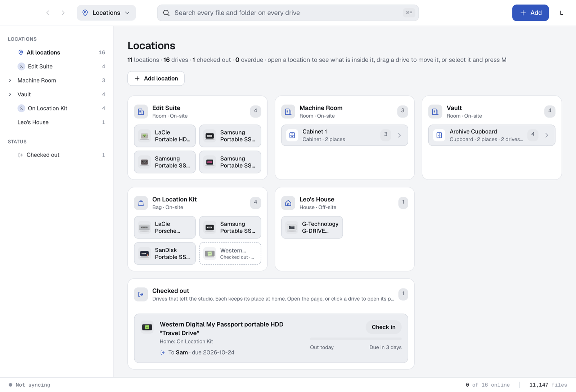Click the Home: On Location Kit text
The width and height of the screenshot is (576, 392).
(x=186, y=342)
